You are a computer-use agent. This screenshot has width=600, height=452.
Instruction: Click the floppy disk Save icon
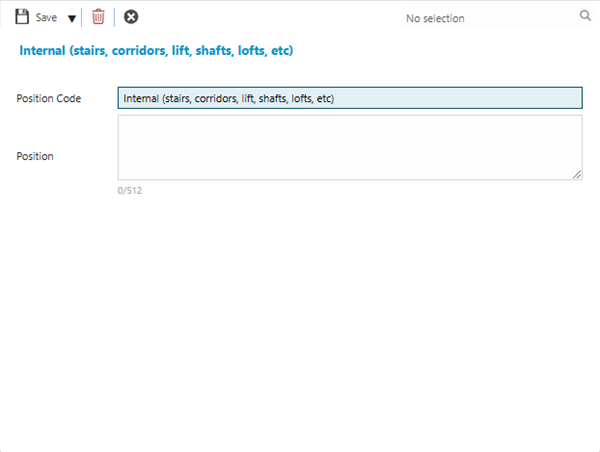pos(22,17)
